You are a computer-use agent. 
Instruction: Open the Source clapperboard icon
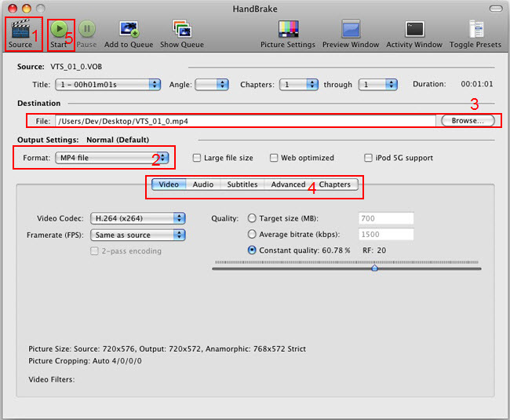[20, 30]
